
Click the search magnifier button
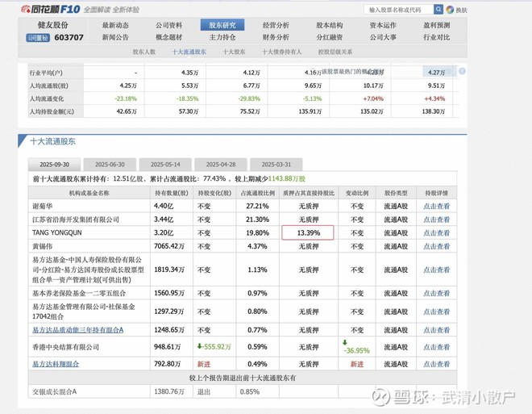click(438, 9)
